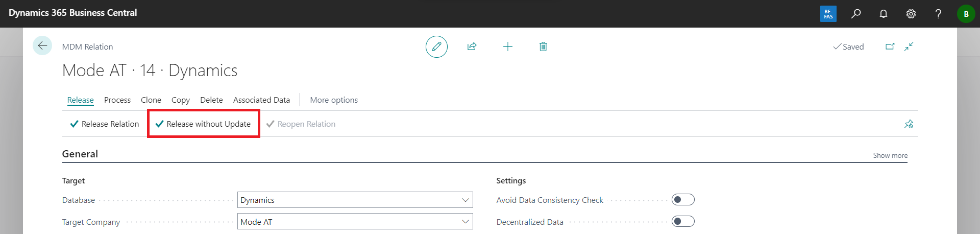
Task: Click Reopen Relation action
Action: coord(301,124)
